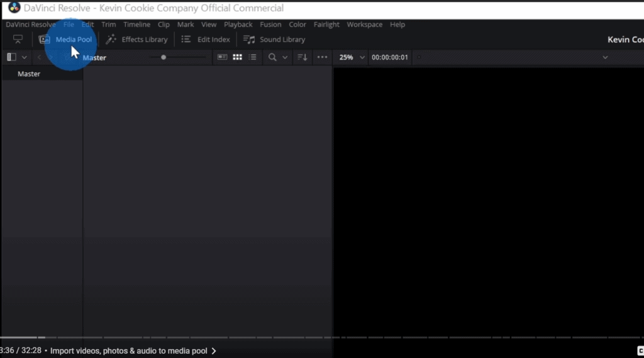Image resolution: width=644 pixels, height=358 pixels.
Task: Click the back navigation arrow
Action: pos(39,57)
